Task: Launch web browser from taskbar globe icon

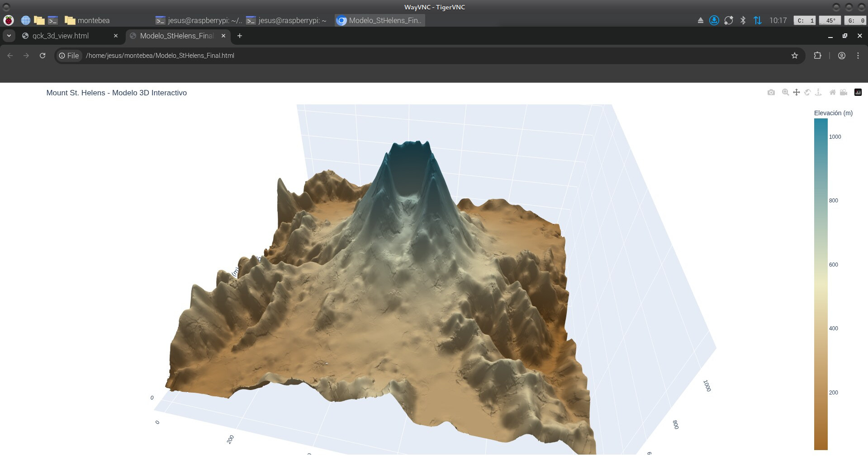Action: (26, 20)
